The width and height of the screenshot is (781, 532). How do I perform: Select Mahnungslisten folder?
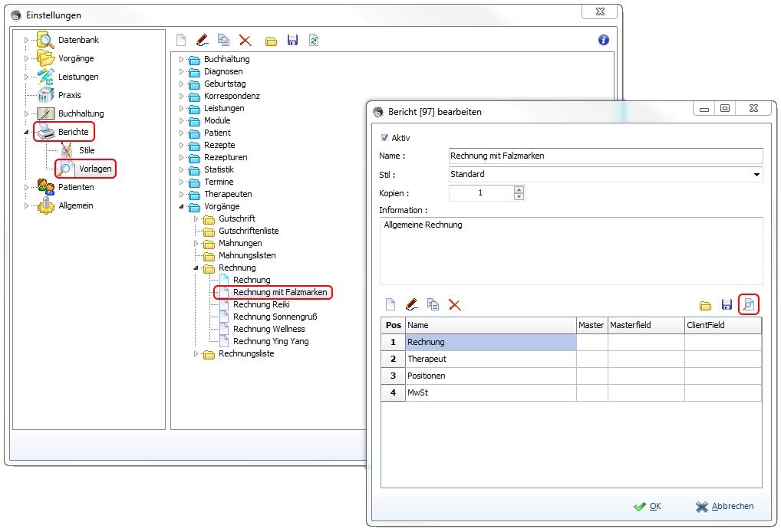(247, 255)
